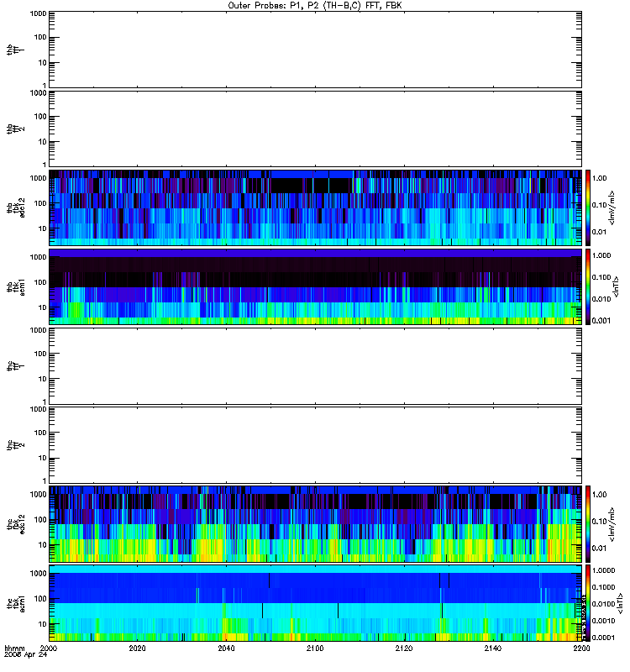Click '1.000' on the thb scm1 color scale
Viewport: 630px width, 672px height.
601,255
